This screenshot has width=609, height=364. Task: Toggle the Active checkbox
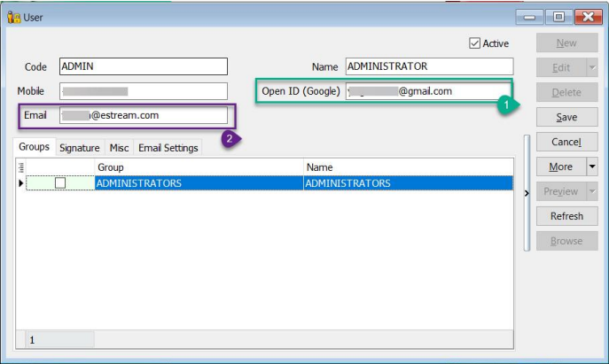[x=474, y=43]
